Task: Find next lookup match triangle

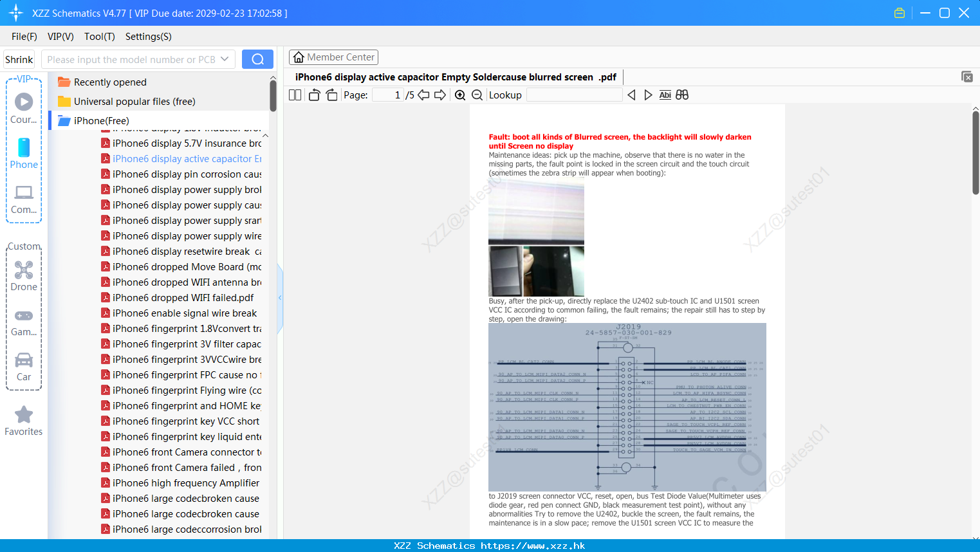Action: tap(648, 95)
